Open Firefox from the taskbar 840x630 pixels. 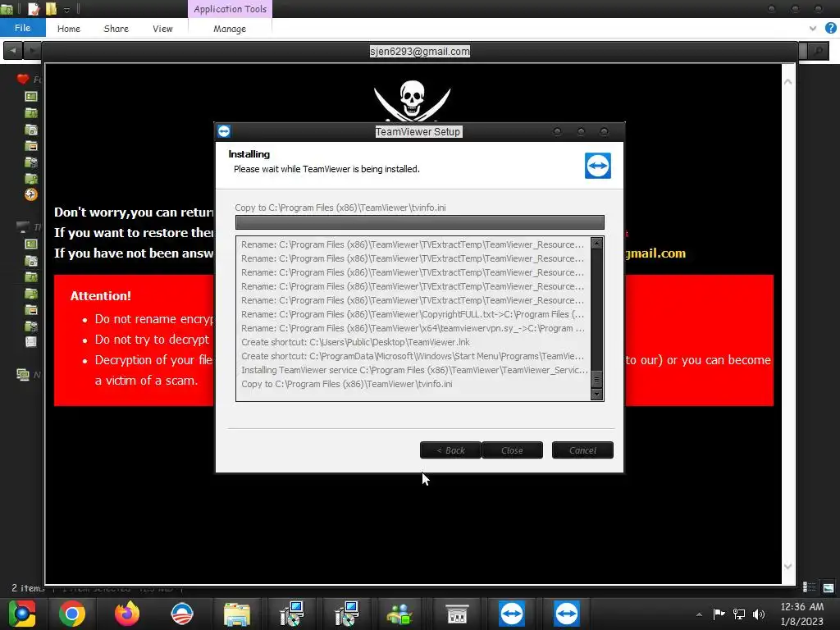tap(127, 614)
